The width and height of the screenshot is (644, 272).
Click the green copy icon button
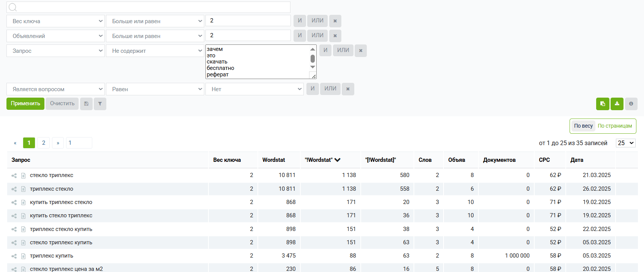click(603, 104)
